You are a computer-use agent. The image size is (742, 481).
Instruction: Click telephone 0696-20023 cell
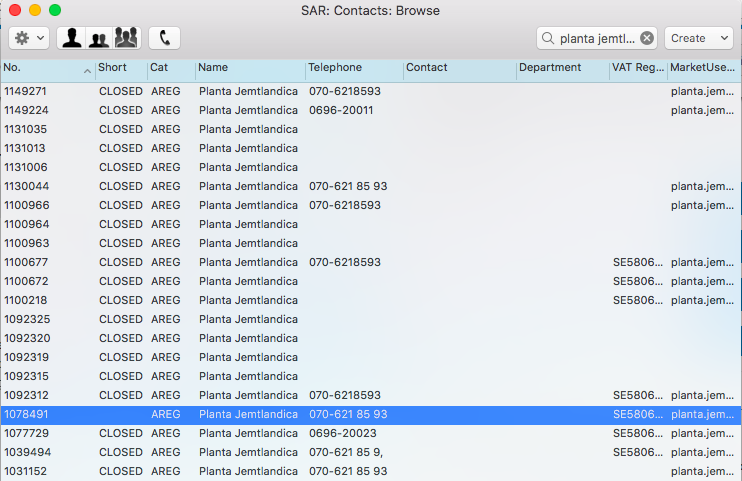pyautogui.click(x=343, y=433)
